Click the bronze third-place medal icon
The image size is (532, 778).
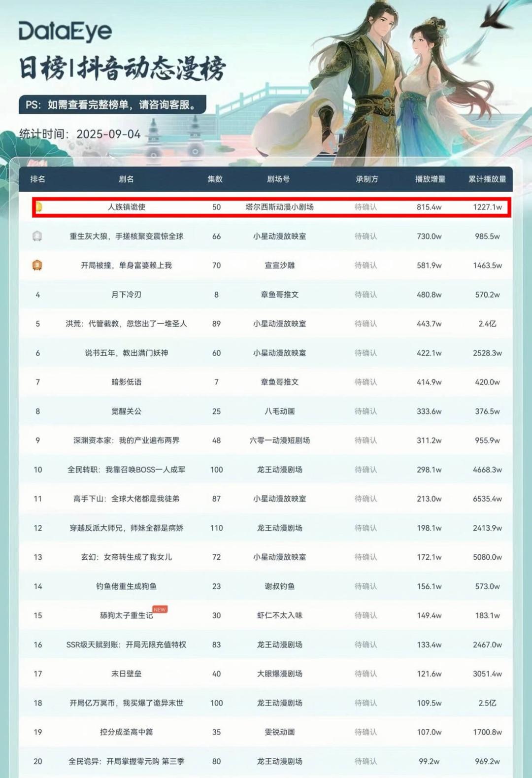click(x=37, y=266)
